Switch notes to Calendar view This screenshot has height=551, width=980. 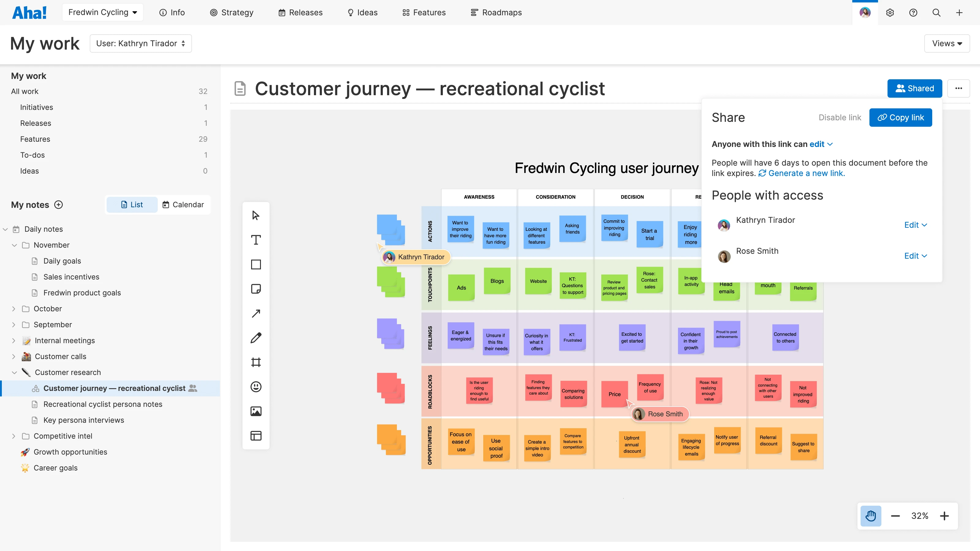click(183, 204)
